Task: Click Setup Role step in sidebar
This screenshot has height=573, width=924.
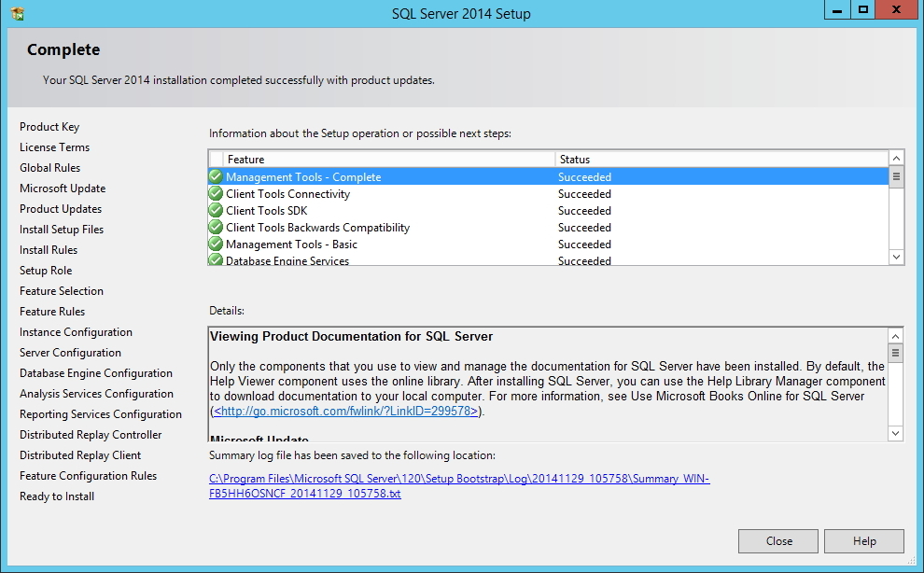Action: pyautogui.click(x=46, y=271)
